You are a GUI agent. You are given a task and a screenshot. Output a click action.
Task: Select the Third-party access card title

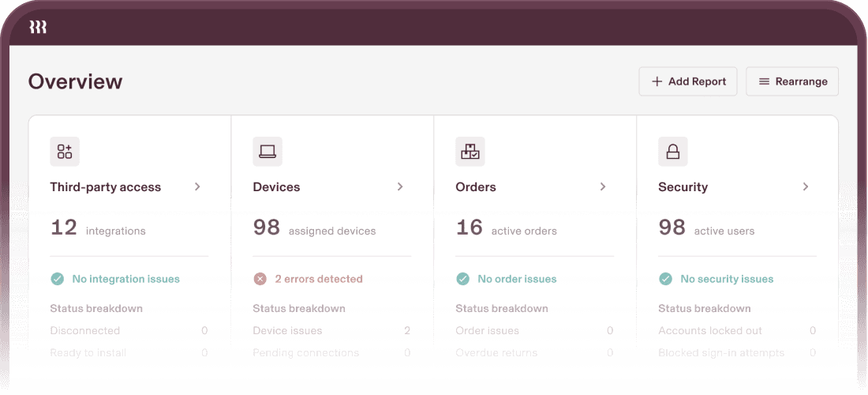click(x=105, y=187)
